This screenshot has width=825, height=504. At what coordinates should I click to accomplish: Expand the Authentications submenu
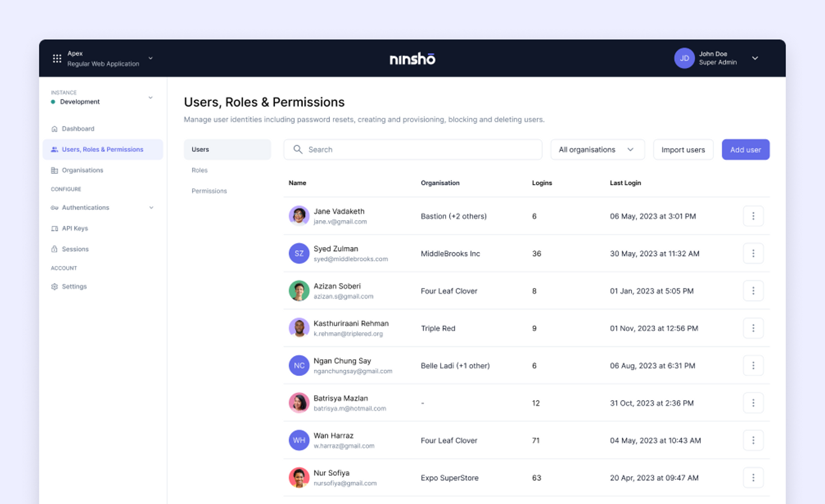pyautogui.click(x=151, y=208)
